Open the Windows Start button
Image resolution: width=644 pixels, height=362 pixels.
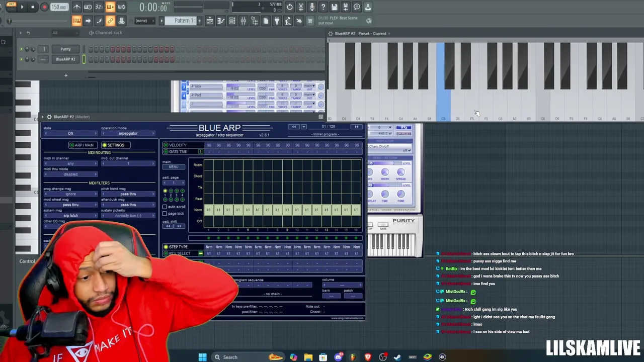(202, 357)
